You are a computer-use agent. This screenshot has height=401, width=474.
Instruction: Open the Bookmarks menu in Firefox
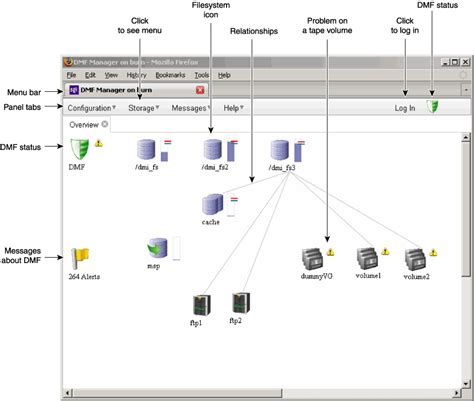(170, 75)
